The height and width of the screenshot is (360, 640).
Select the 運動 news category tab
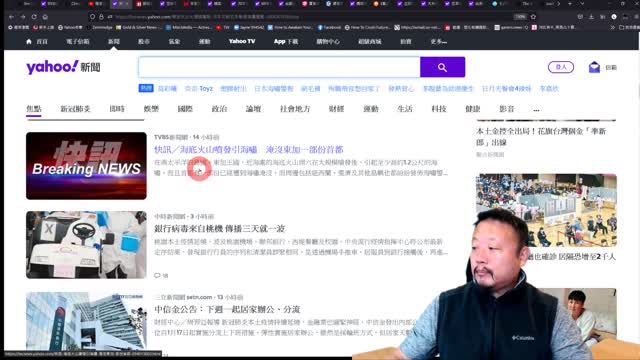[x=371, y=109]
